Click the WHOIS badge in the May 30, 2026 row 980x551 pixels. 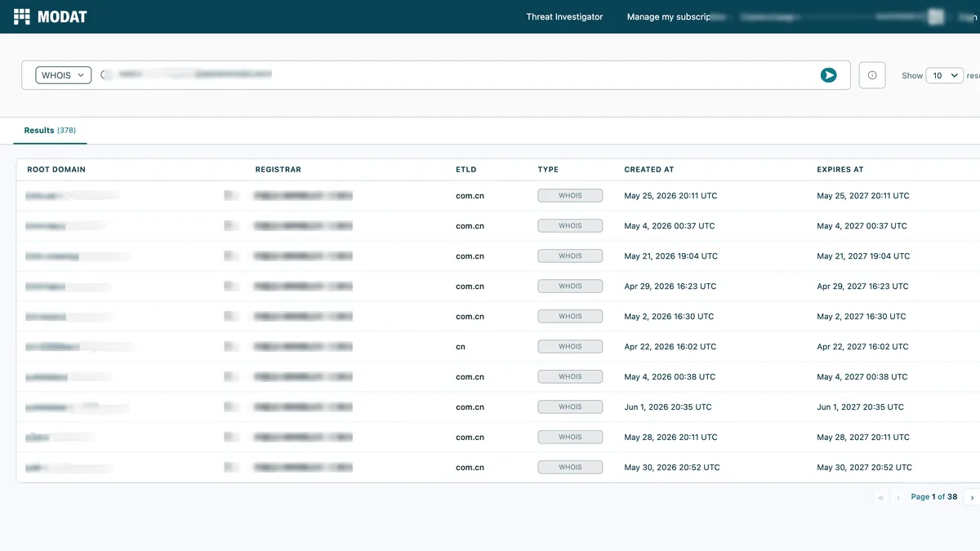click(x=570, y=468)
